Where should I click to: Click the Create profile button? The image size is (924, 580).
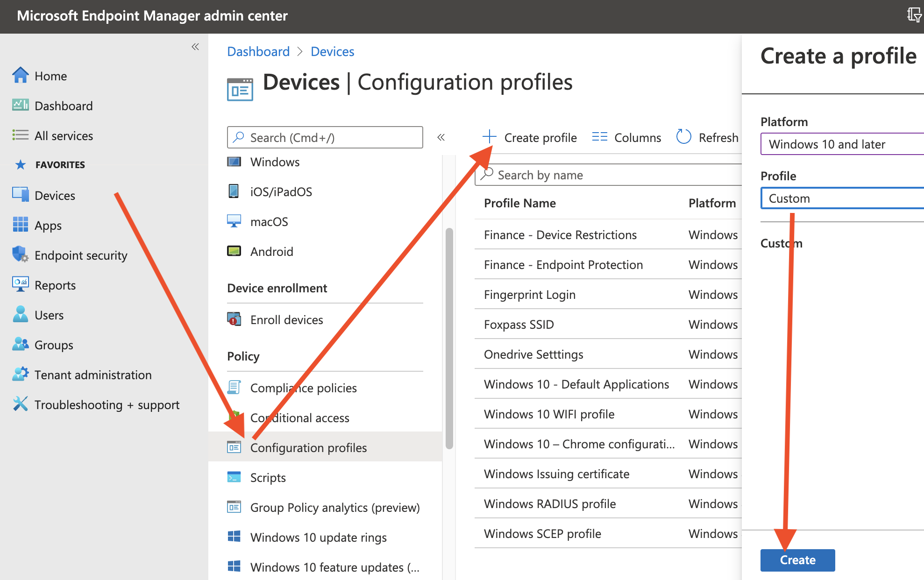click(x=530, y=137)
